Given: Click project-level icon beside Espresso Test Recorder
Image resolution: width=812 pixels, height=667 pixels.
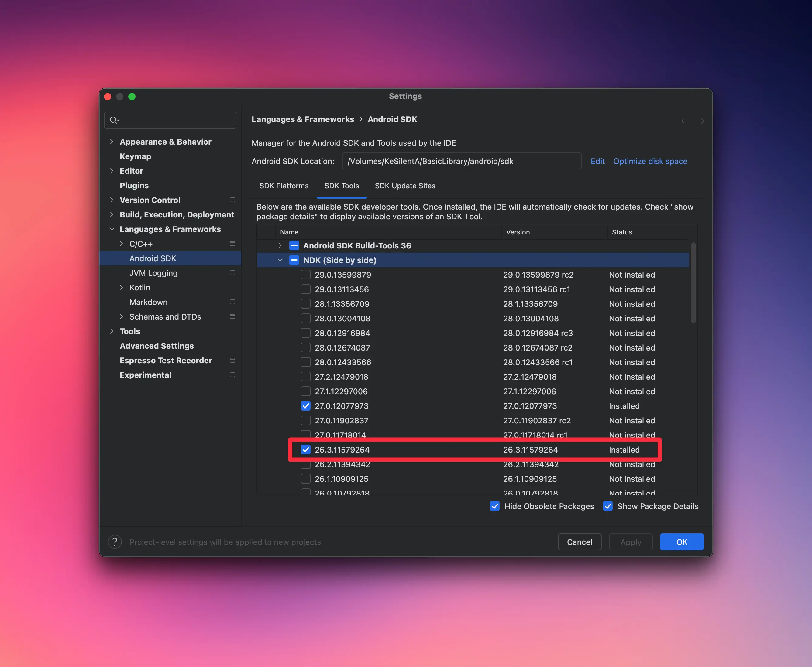Looking at the screenshot, I should (232, 361).
